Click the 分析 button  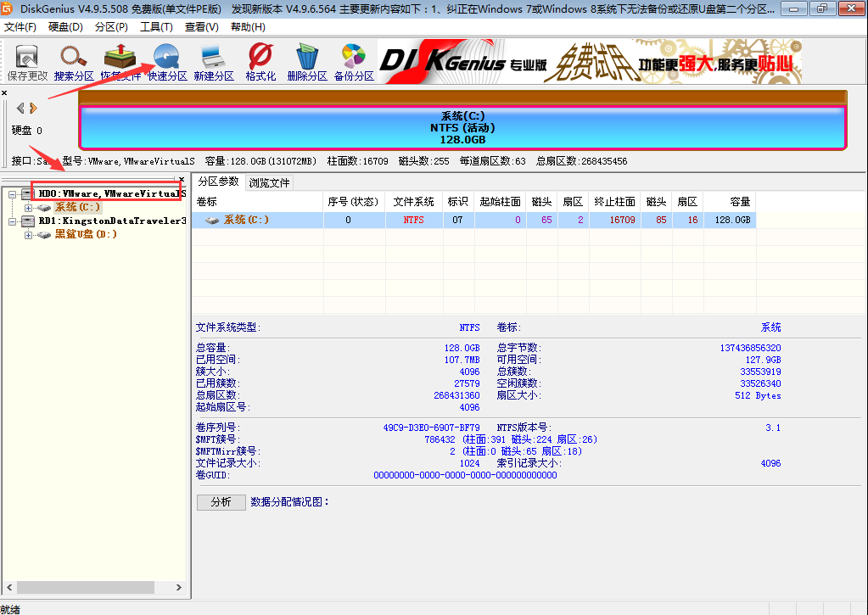(x=221, y=502)
